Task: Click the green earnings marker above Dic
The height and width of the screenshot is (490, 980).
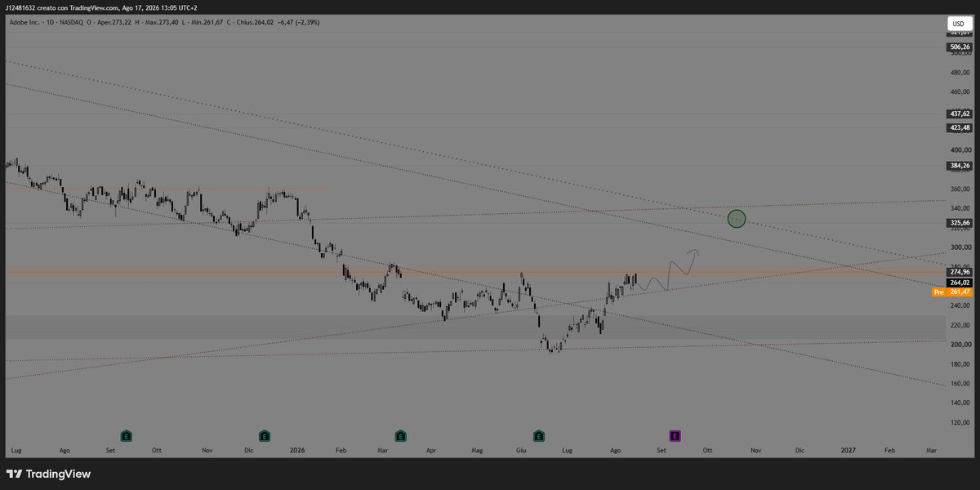Action: (264, 436)
